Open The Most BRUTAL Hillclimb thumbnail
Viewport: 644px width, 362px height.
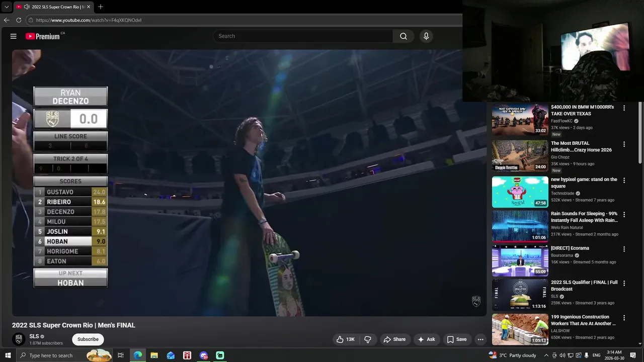[520, 156]
